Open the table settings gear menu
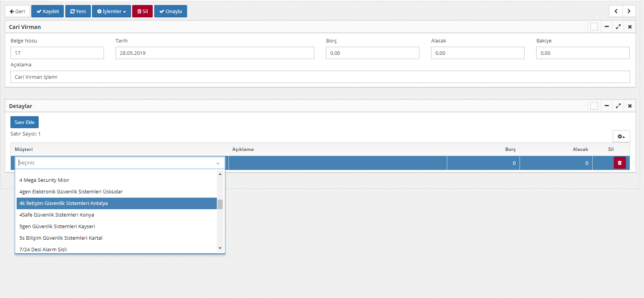The image size is (644, 298). click(621, 136)
